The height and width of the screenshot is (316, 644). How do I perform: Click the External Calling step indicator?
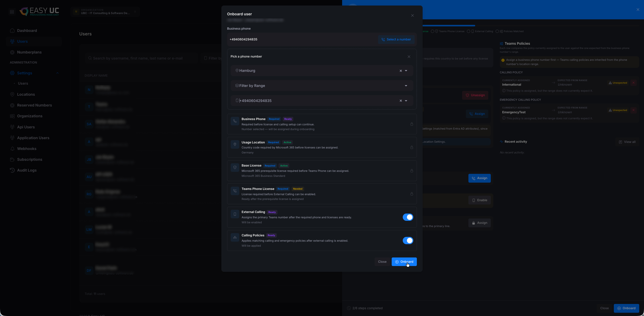pyautogui.click(x=480, y=31)
